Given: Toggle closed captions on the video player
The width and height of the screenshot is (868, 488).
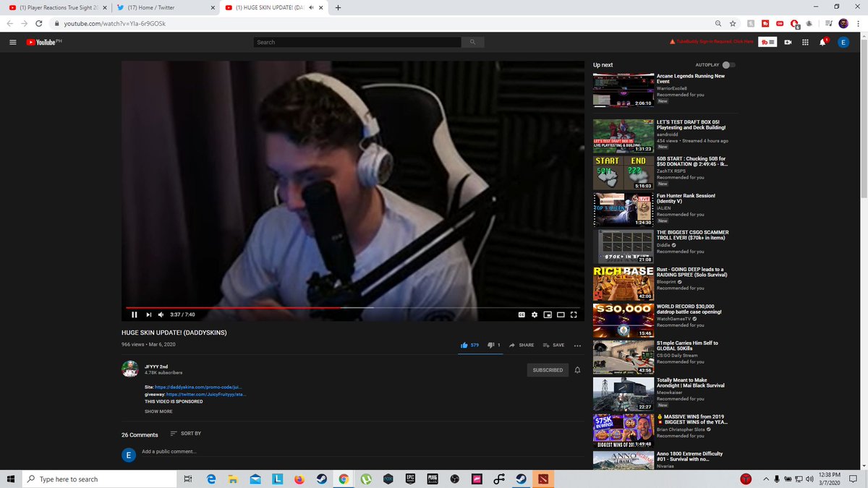Looking at the screenshot, I should click(521, 314).
